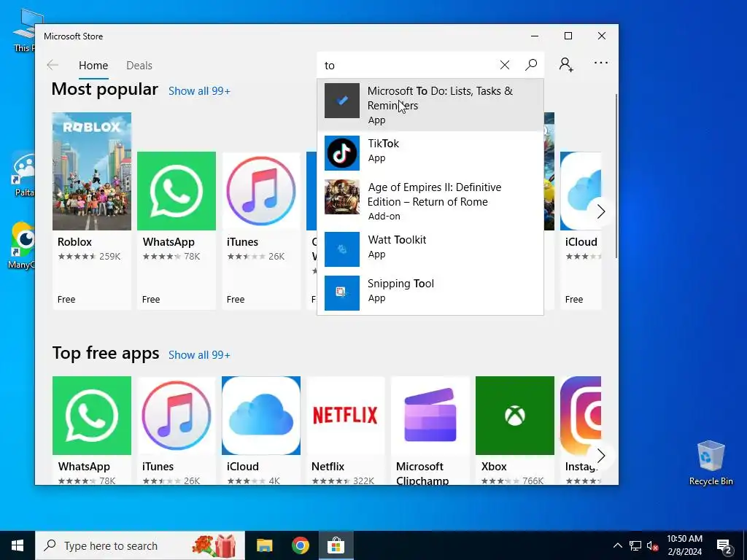Viewport: 747px width, 560px height.
Task: Click Show all 99+ for Most popular
Action: pos(199,91)
